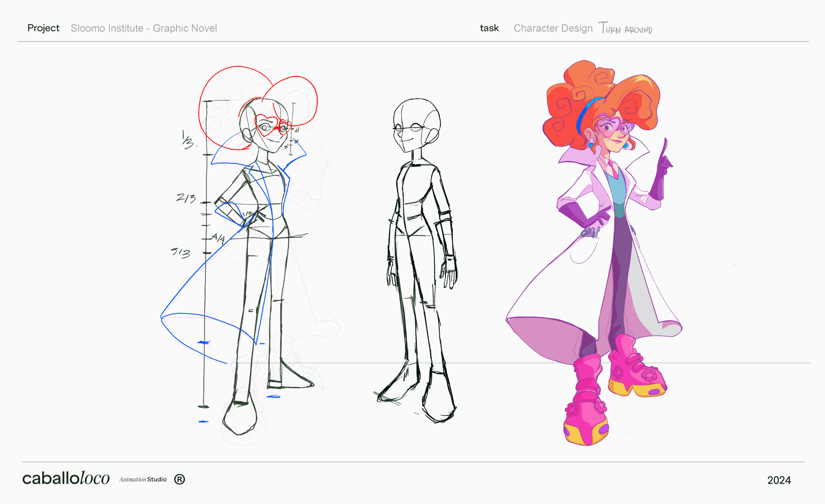Select the colored final character illustration
The image size is (825, 504).
(594, 252)
